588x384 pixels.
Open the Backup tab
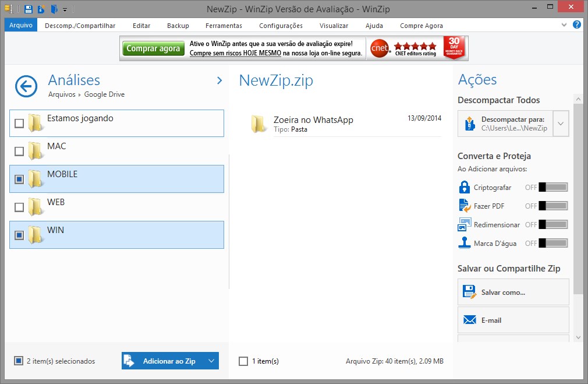pyautogui.click(x=178, y=26)
